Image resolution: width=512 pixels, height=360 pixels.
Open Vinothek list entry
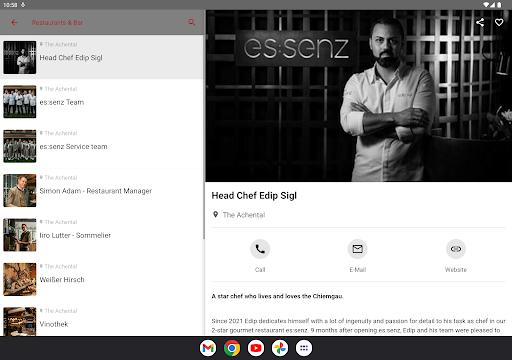click(102, 319)
